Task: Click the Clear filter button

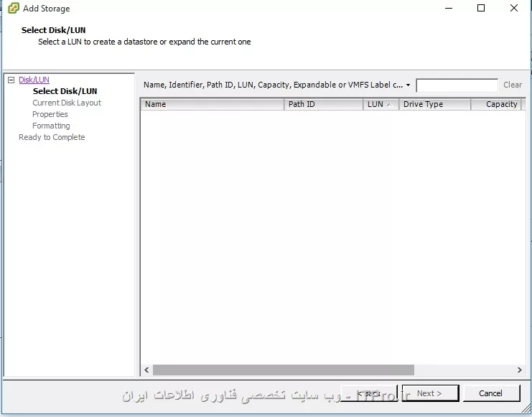Action: tap(513, 85)
